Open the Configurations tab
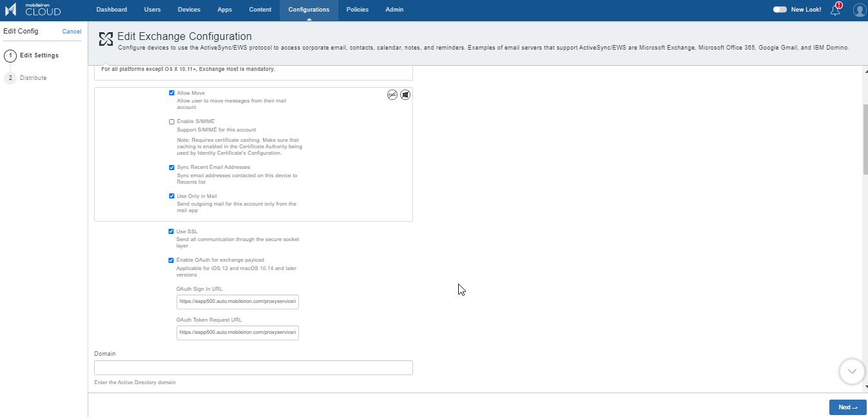 pos(309,10)
